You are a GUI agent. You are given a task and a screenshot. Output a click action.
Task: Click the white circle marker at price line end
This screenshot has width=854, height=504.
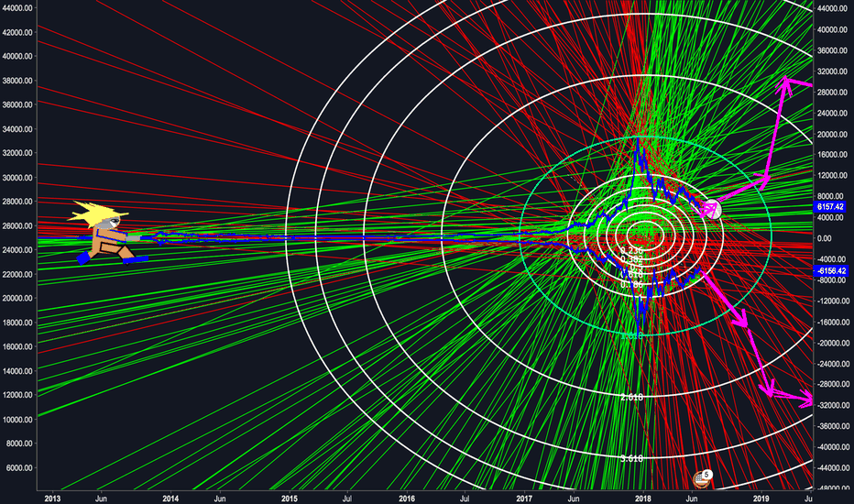(x=714, y=209)
